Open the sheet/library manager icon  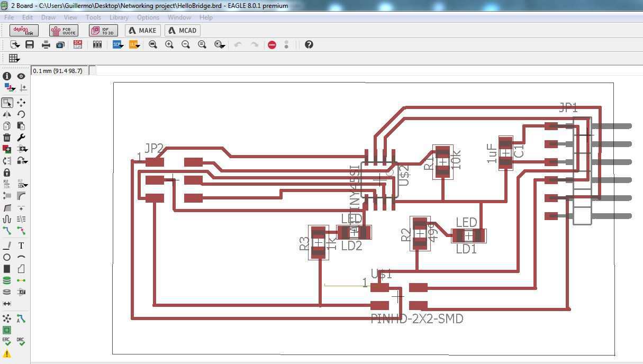tap(97, 45)
